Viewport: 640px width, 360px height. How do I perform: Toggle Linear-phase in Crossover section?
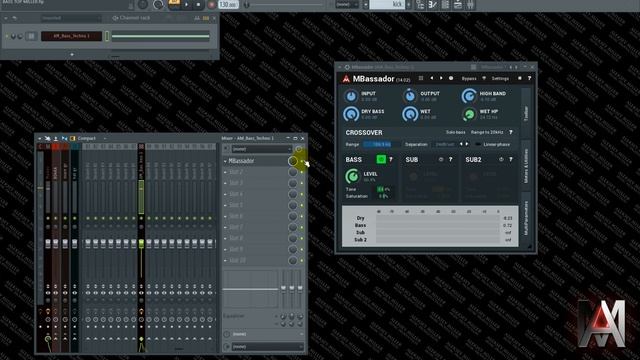click(493, 144)
